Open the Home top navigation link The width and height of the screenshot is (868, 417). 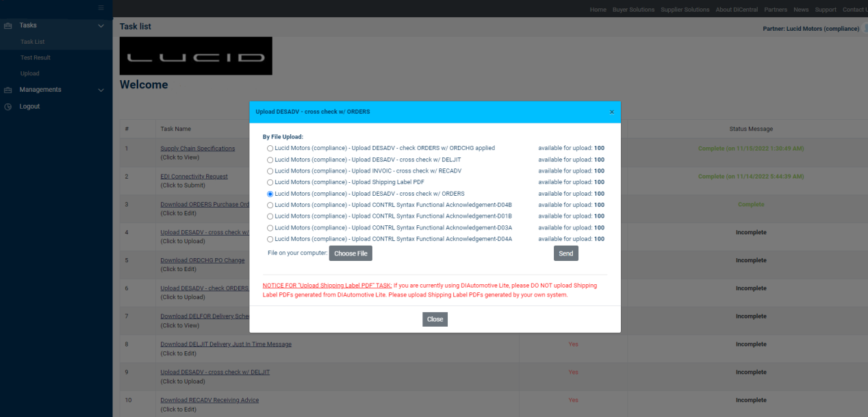click(598, 10)
